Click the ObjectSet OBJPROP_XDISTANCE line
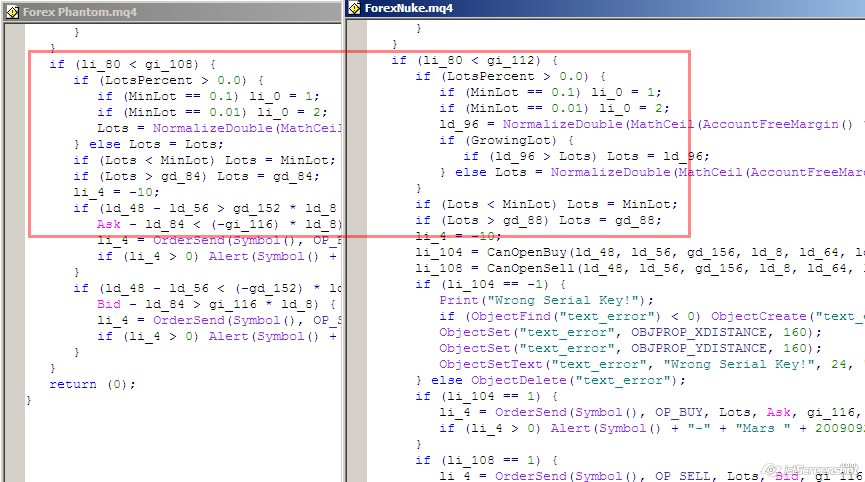865x482 pixels. click(631, 332)
